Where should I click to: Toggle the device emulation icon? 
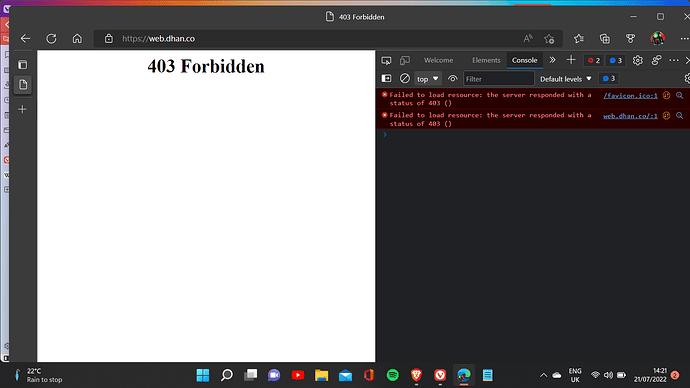[405, 60]
